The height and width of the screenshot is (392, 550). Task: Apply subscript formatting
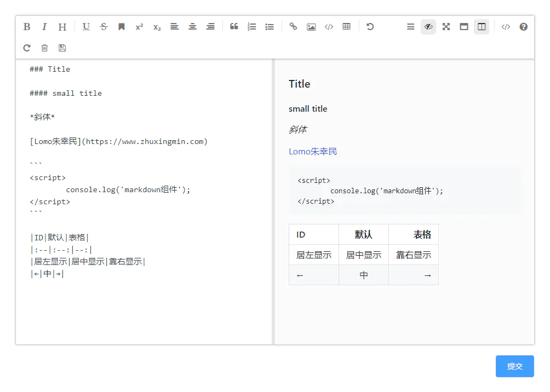pos(157,27)
